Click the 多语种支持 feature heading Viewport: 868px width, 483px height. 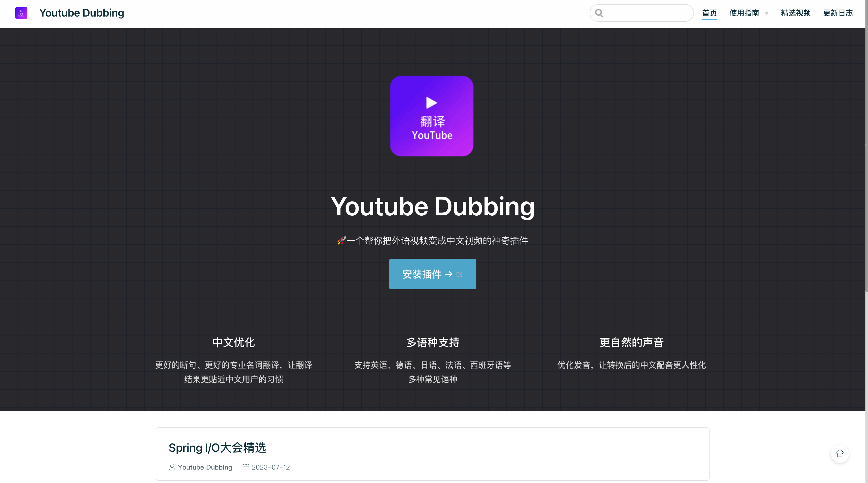[x=433, y=342]
